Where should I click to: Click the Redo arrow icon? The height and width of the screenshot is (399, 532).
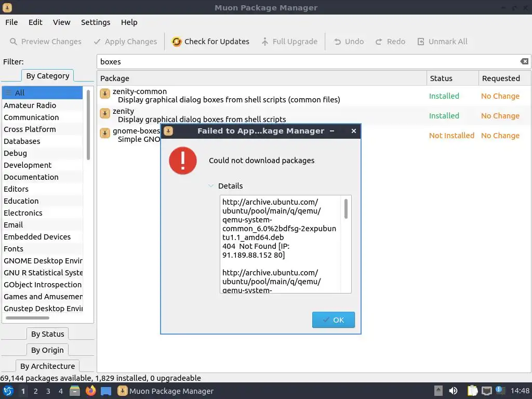(379, 42)
